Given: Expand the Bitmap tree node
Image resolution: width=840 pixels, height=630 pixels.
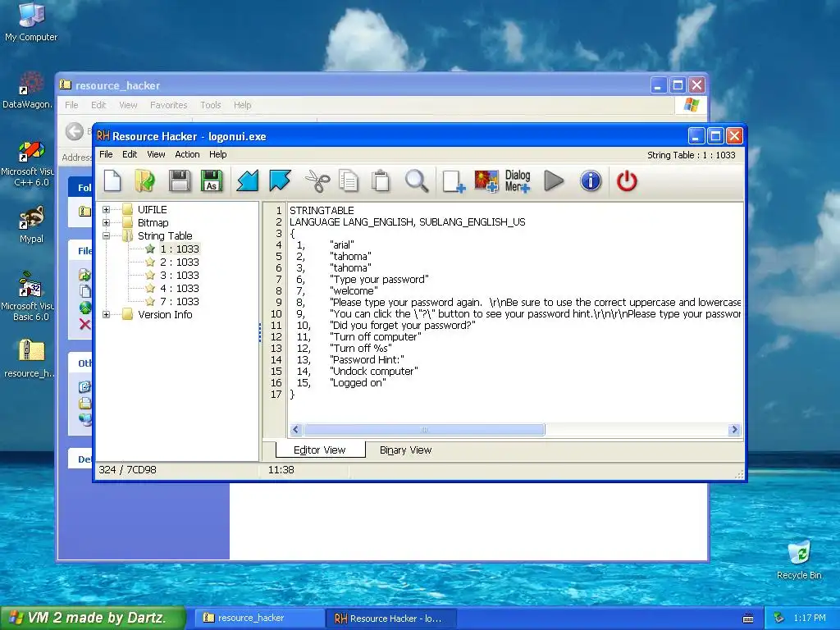Looking at the screenshot, I should (x=106, y=222).
